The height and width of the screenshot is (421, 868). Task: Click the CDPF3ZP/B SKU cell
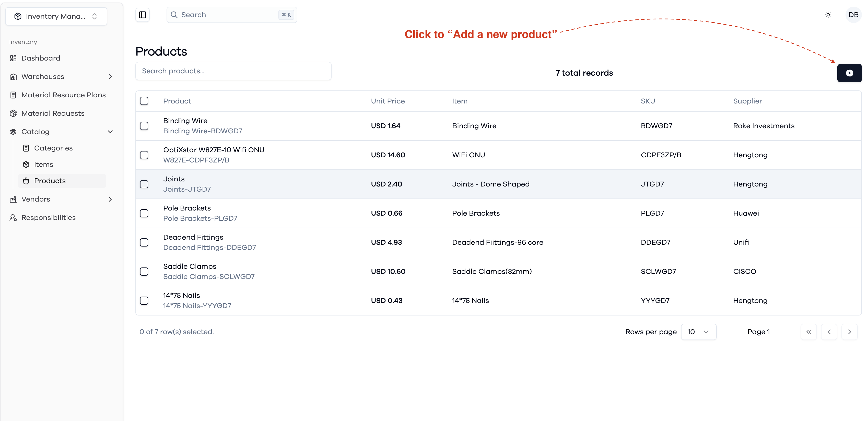pyautogui.click(x=661, y=155)
